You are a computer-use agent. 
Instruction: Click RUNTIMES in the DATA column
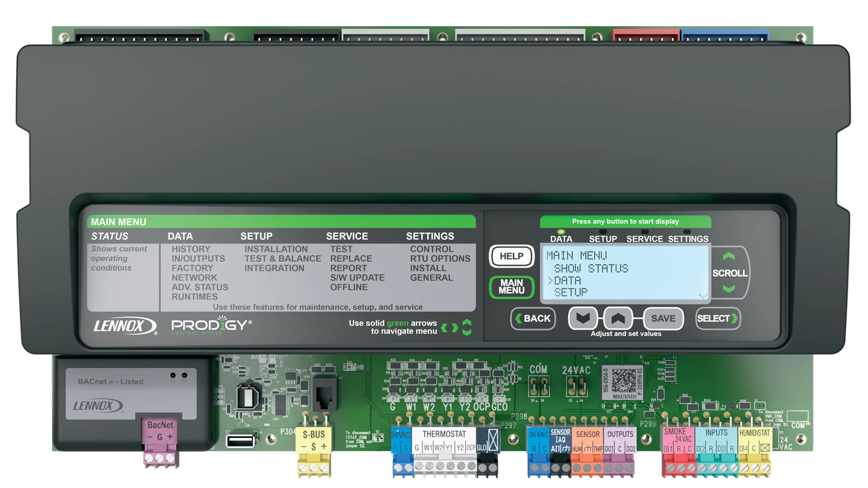(194, 297)
